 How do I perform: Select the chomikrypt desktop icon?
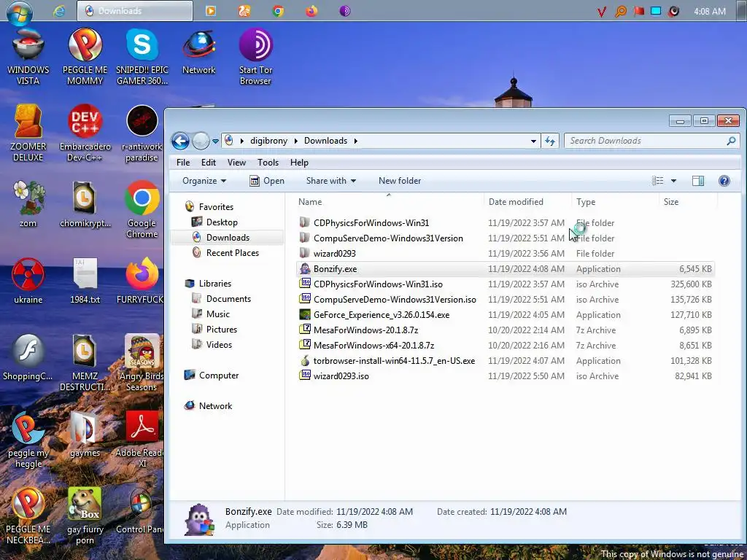tap(85, 204)
